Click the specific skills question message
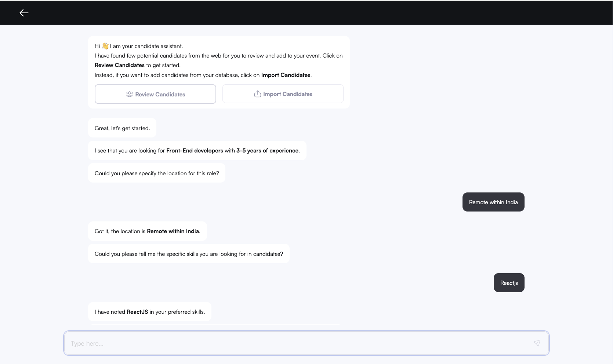 (x=189, y=254)
